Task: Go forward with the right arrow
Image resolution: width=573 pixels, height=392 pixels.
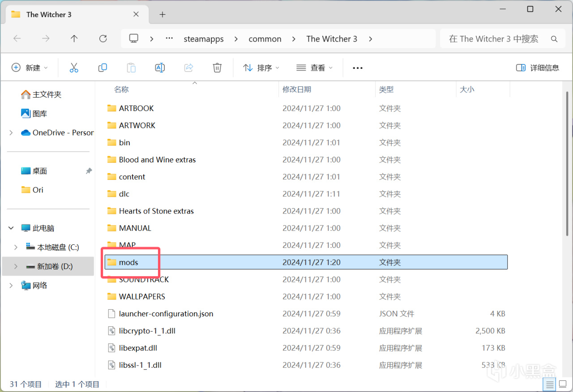Action: 46,38
